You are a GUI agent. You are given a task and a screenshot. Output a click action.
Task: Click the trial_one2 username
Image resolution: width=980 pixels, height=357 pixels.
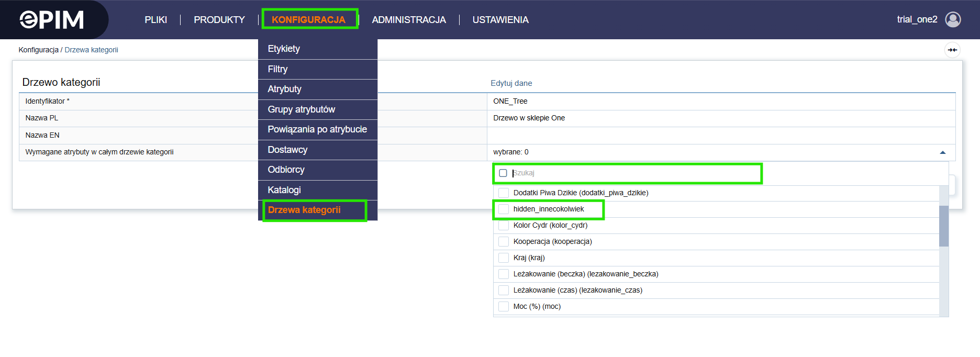[x=917, y=19]
